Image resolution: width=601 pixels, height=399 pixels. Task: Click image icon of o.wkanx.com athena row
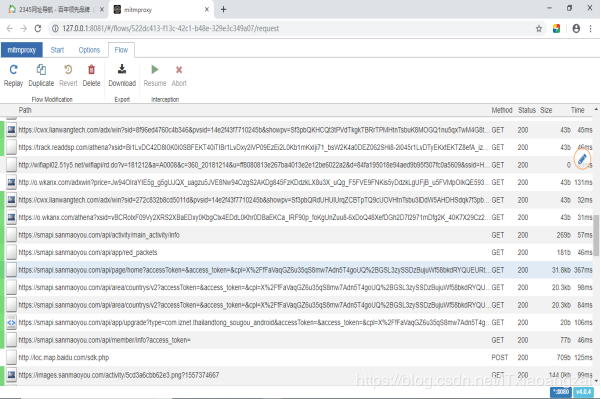(11, 217)
